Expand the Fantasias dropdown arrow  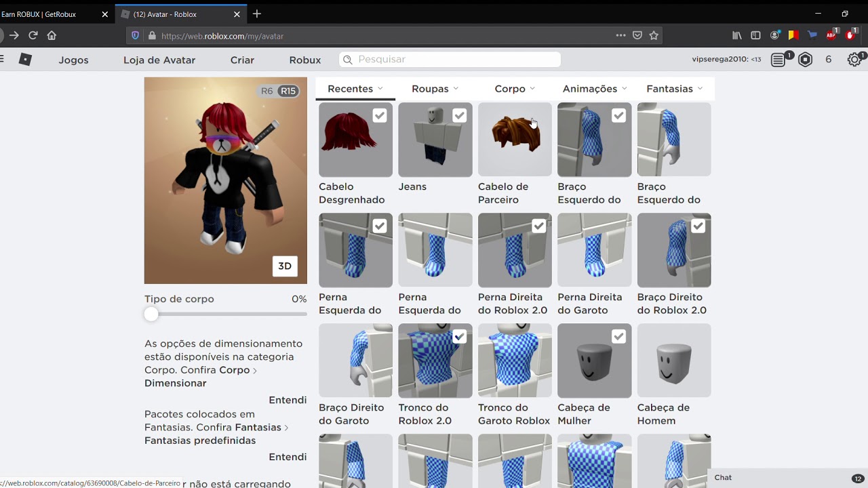(x=700, y=89)
